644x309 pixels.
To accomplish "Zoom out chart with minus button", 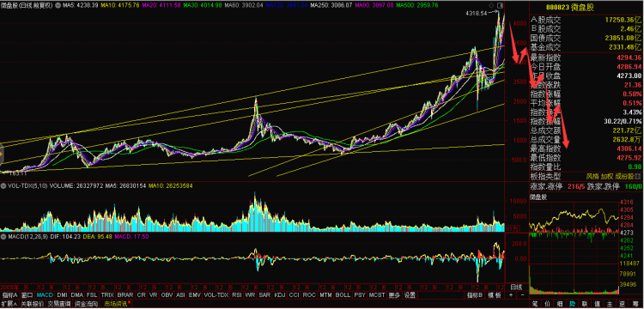I will pos(522,294).
